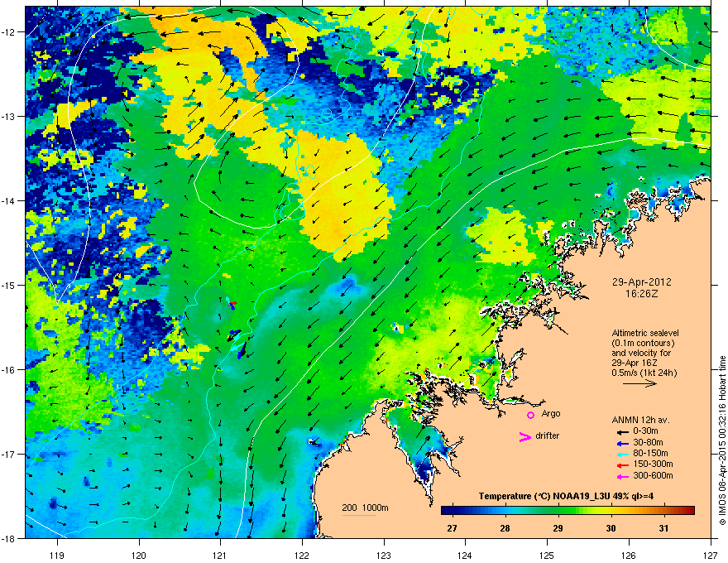The image size is (728, 563).
Task: Click latitude axis label -16
Action: click(x=9, y=370)
